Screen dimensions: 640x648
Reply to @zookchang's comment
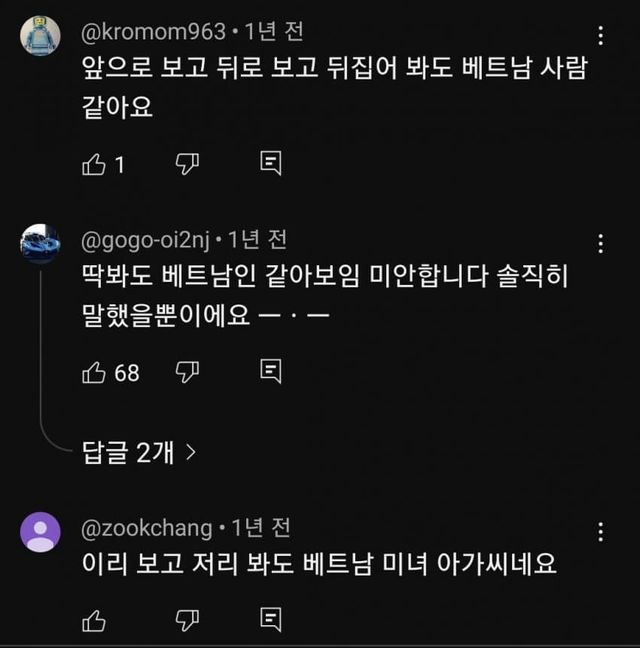click(270, 620)
